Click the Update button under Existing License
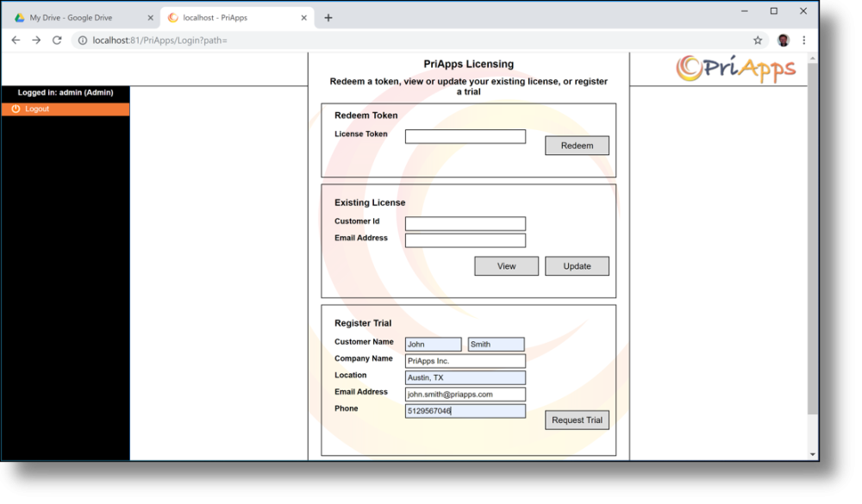 [x=577, y=266]
